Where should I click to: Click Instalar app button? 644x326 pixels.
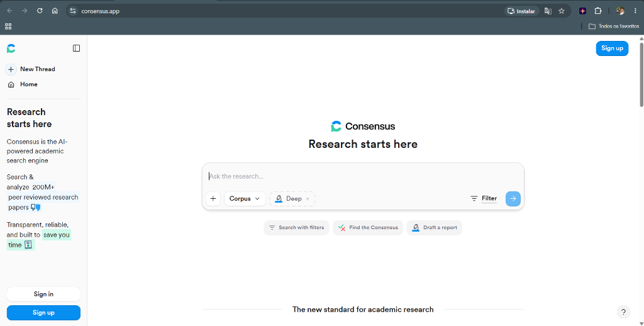(x=521, y=11)
